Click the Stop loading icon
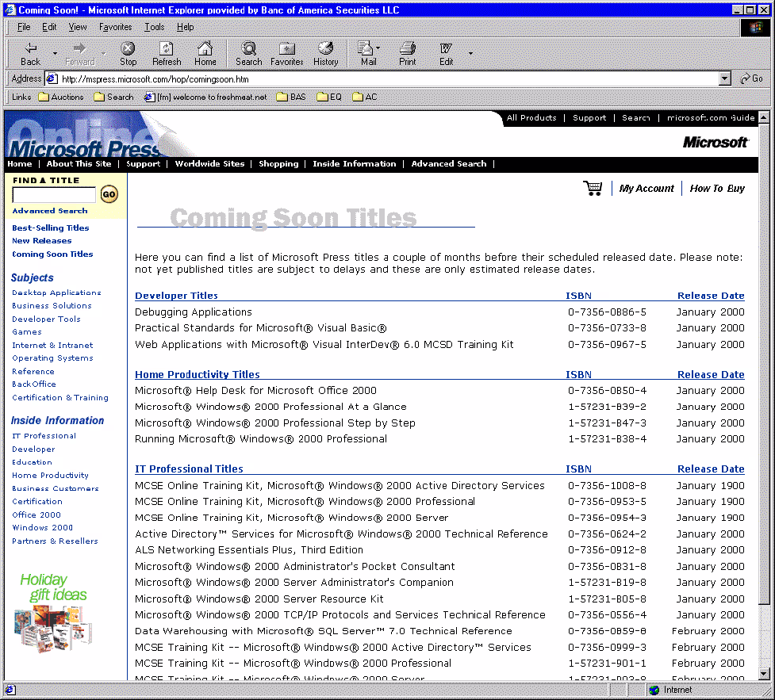The image size is (775, 700). click(x=128, y=49)
